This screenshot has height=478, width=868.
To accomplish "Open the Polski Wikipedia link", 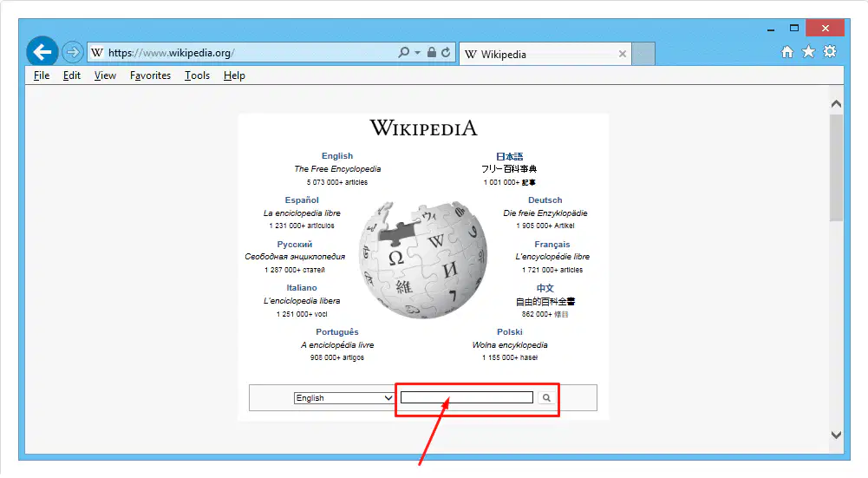I will click(x=509, y=331).
